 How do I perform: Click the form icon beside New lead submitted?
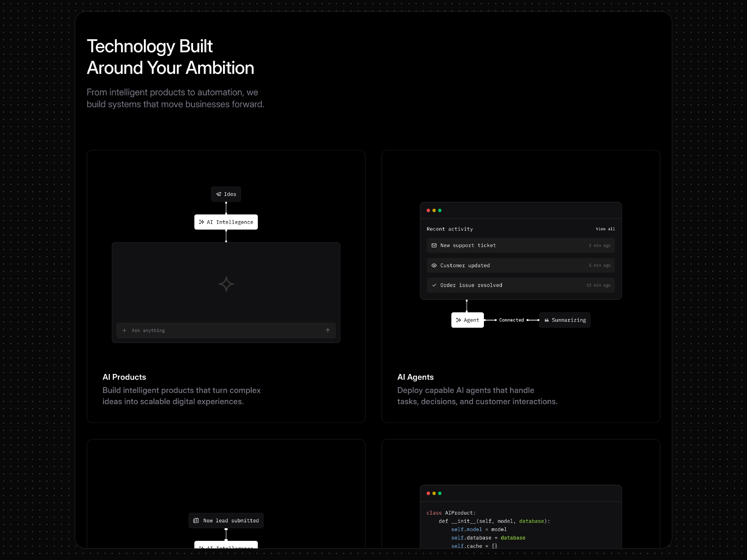pyautogui.click(x=196, y=521)
